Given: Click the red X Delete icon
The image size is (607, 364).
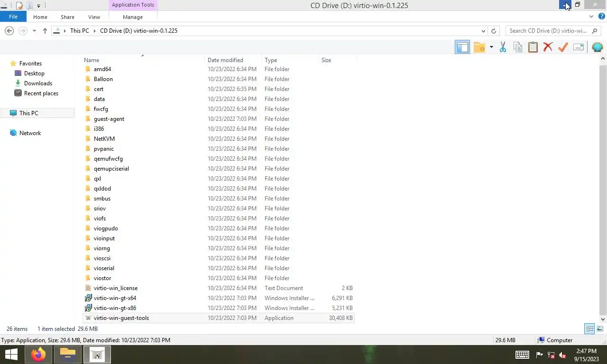Looking at the screenshot, I should (x=548, y=47).
